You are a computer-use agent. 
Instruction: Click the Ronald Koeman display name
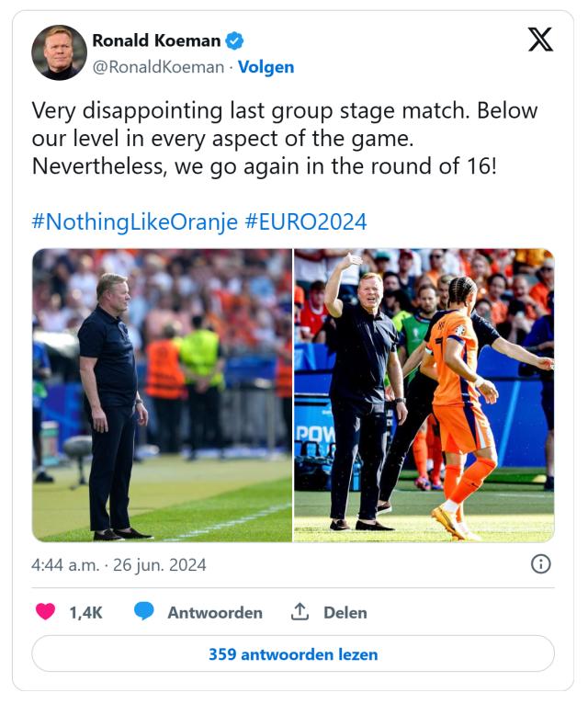point(156,40)
